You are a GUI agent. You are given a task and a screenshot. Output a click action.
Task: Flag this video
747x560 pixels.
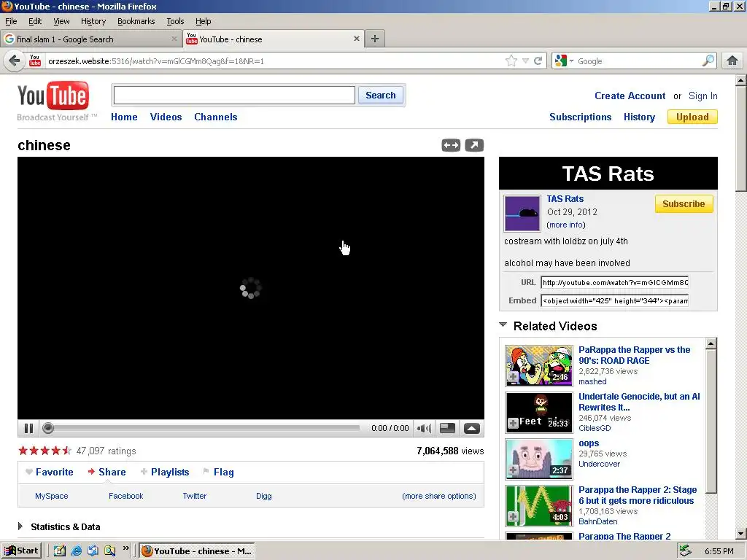click(x=218, y=472)
